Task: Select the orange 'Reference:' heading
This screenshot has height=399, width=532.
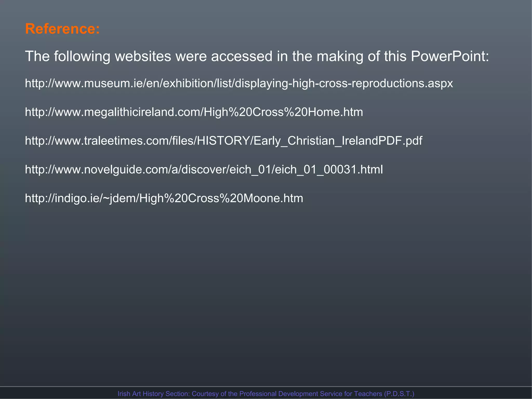Action: 62,29
